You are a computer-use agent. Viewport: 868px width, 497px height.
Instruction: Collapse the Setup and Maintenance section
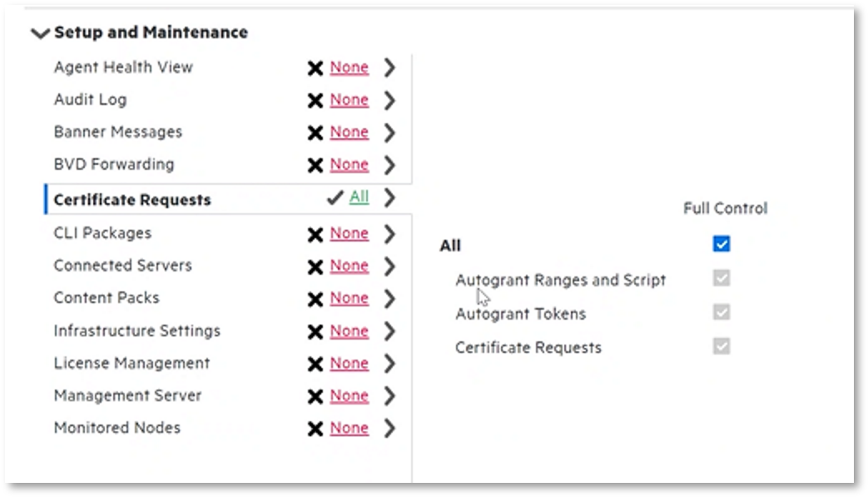tap(39, 33)
